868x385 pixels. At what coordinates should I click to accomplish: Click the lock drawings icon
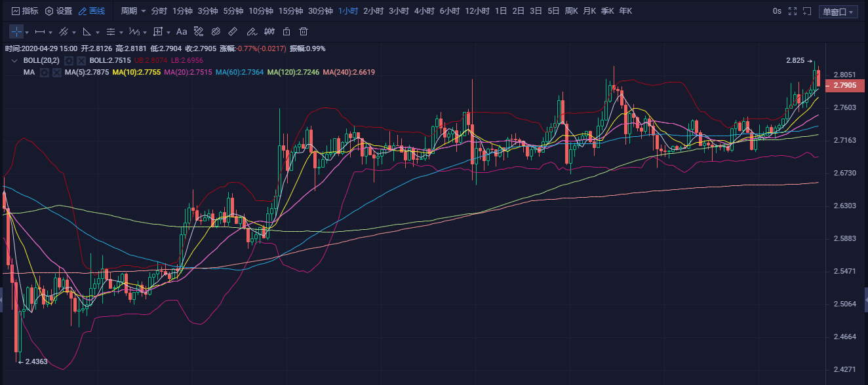click(x=286, y=31)
